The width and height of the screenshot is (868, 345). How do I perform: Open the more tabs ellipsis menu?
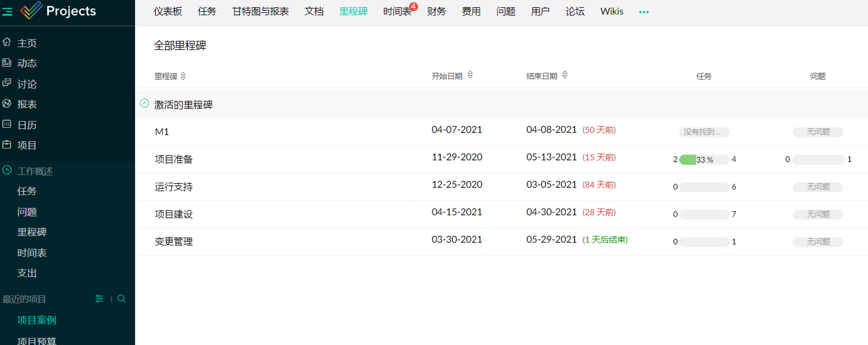[644, 12]
